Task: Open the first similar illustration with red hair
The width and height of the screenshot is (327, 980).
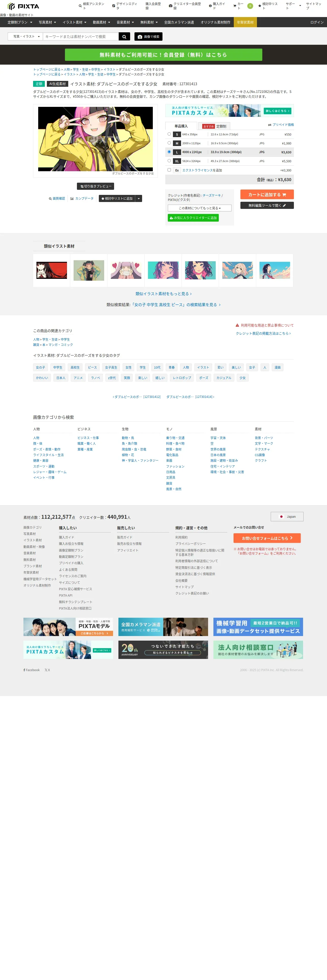Action: coord(52,270)
